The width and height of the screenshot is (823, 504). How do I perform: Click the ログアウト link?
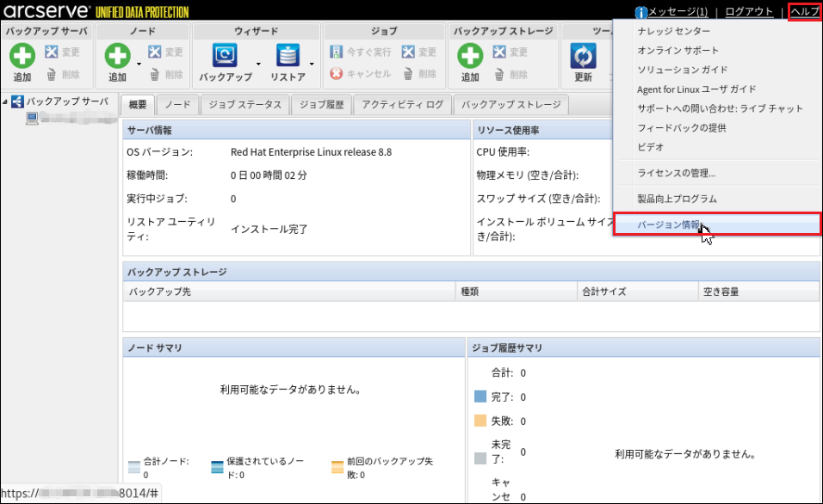pyautogui.click(x=749, y=12)
